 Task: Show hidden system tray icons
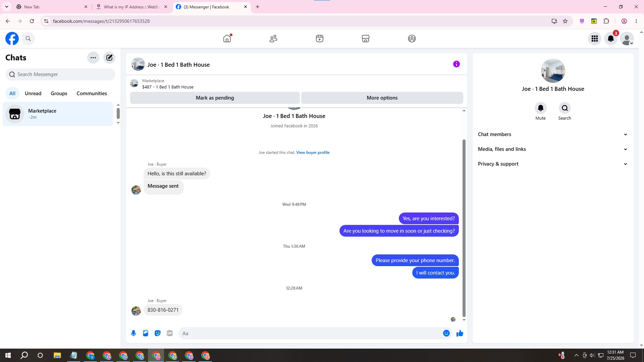pos(576,355)
